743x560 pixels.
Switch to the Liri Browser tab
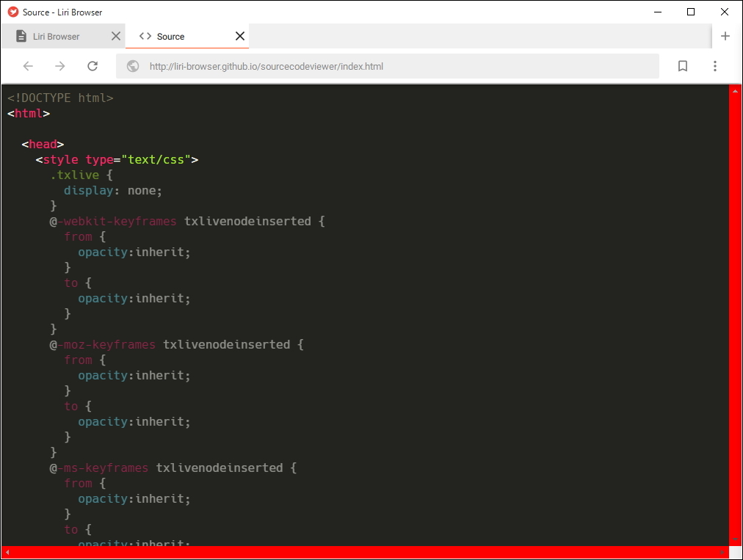[63, 36]
